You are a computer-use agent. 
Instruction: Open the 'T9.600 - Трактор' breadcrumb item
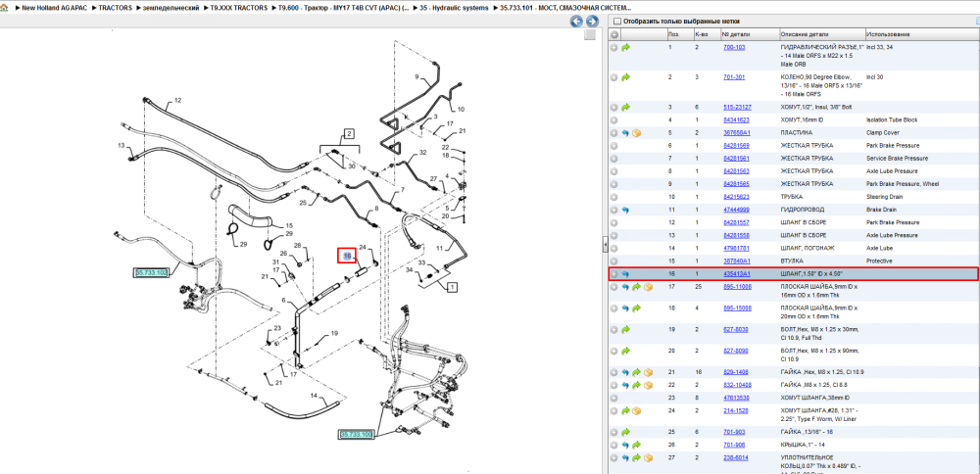[x=346, y=8]
